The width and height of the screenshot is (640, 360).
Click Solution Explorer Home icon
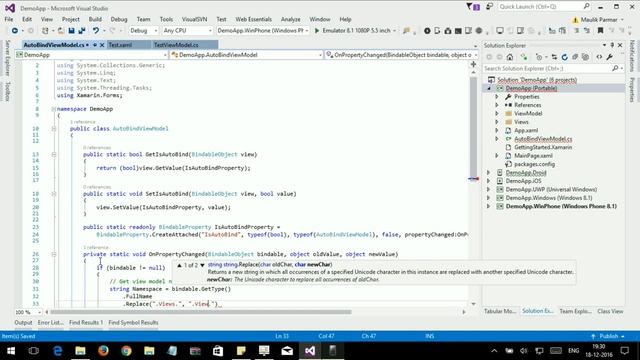510,57
